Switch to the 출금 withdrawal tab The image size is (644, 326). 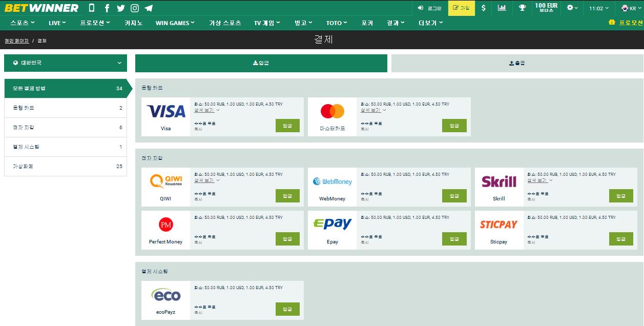517,63
